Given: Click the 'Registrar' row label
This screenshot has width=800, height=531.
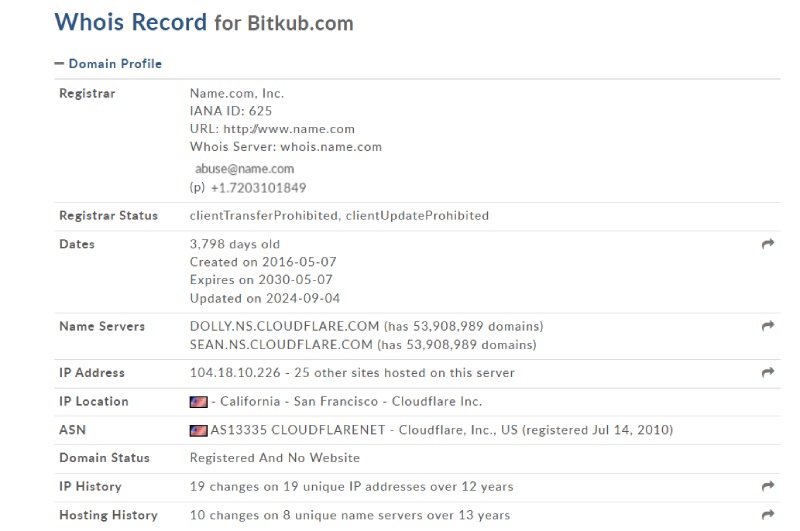Looking at the screenshot, I should pyautogui.click(x=87, y=93).
